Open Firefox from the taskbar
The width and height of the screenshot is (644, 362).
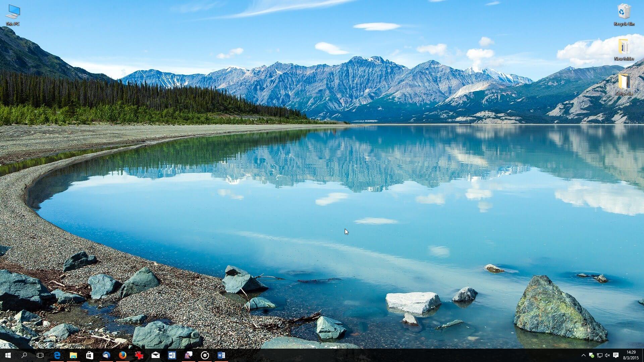[x=123, y=355]
